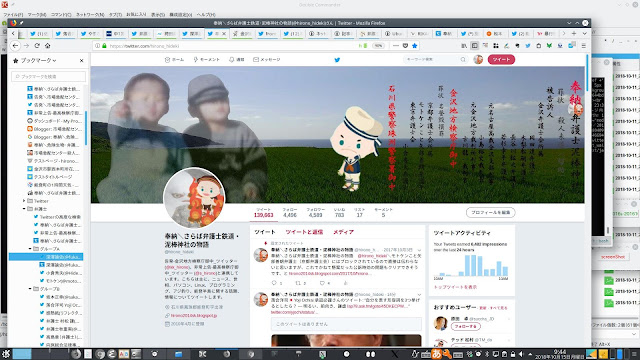Open the リスト count stat
Image resolution: width=640 pixels, height=360 pixels.
point(360,212)
